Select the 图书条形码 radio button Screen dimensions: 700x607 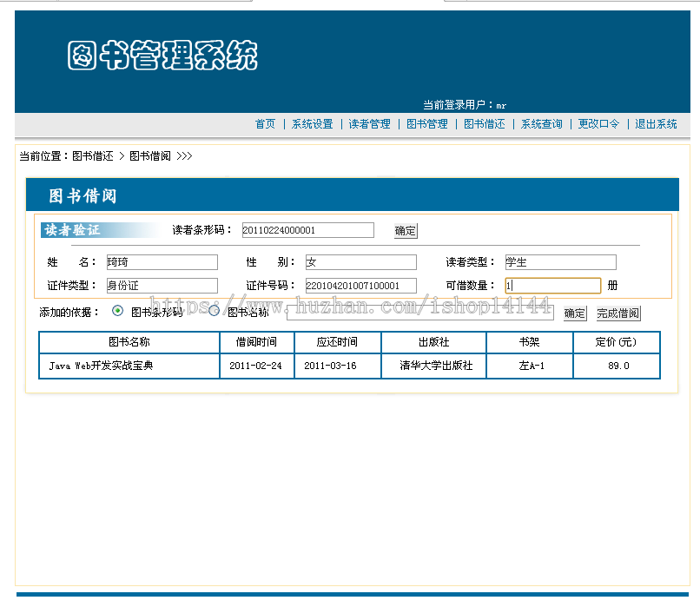point(117,311)
